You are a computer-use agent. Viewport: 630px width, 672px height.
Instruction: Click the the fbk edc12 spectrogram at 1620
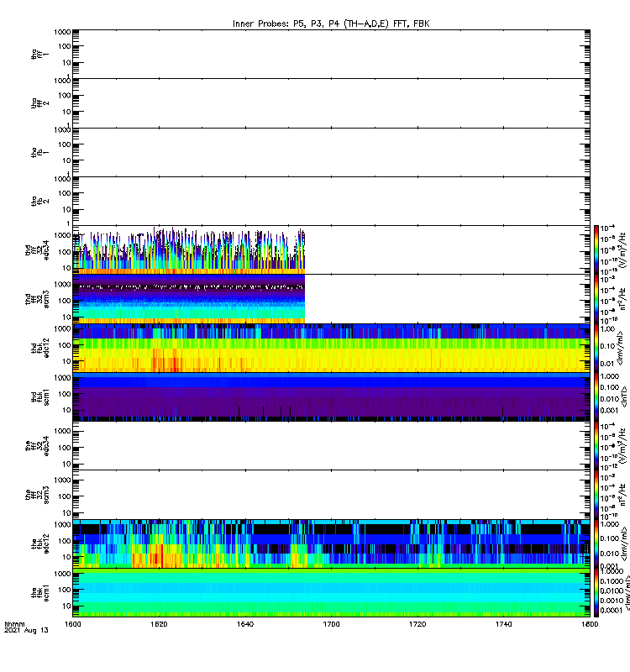click(159, 543)
